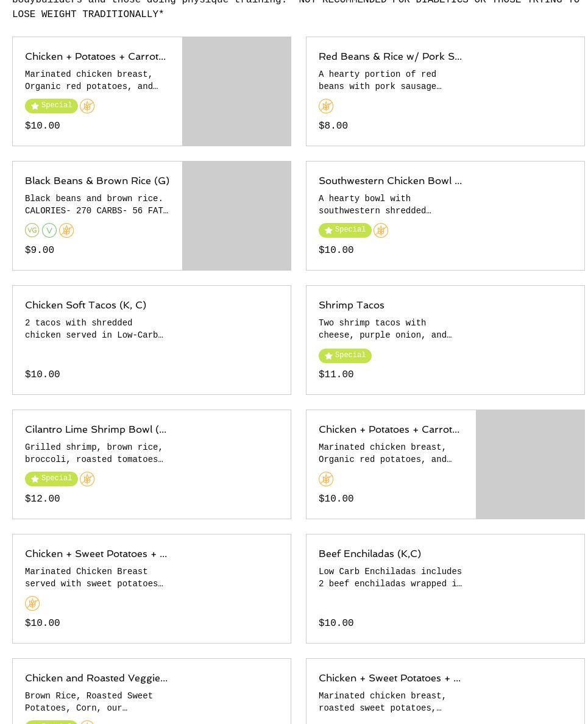Click the V vegetarian icon on Black Beans item
Viewport: 588px width, 724px height.
coord(49,230)
